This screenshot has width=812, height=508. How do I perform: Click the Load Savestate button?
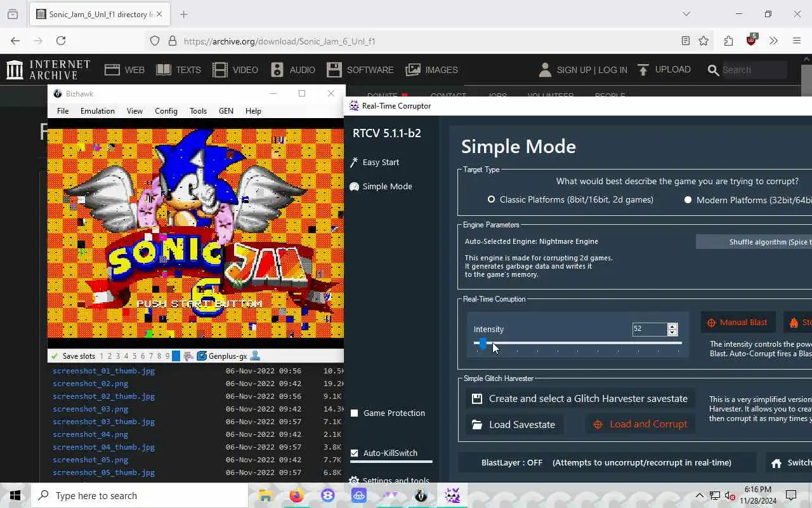[514, 424]
